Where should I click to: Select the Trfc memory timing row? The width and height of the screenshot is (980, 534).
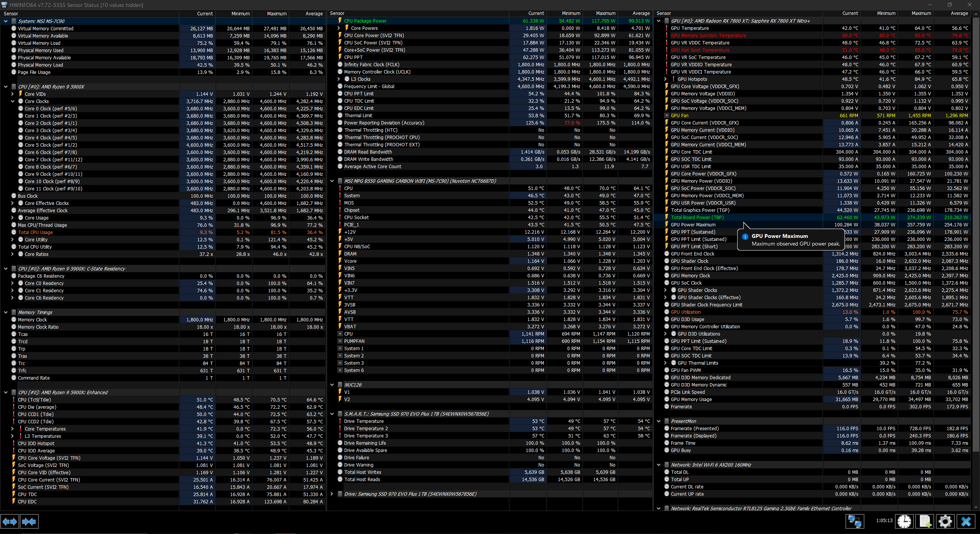(x=163, y=370)
